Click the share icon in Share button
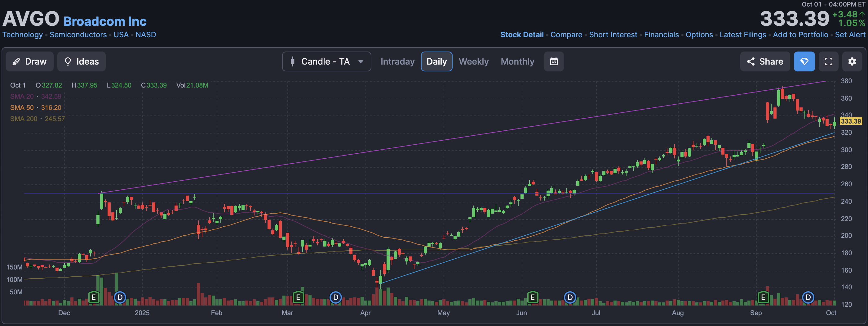This screenshot has height=326, width=868. tap(751, 61)
